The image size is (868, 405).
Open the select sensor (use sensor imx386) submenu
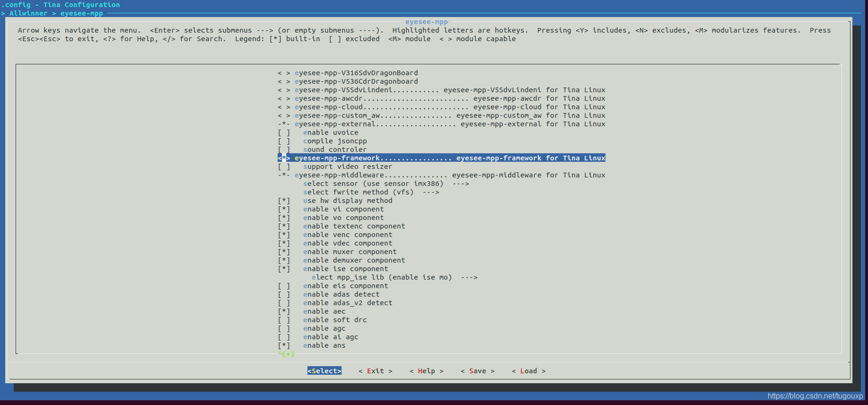[386, 184]
